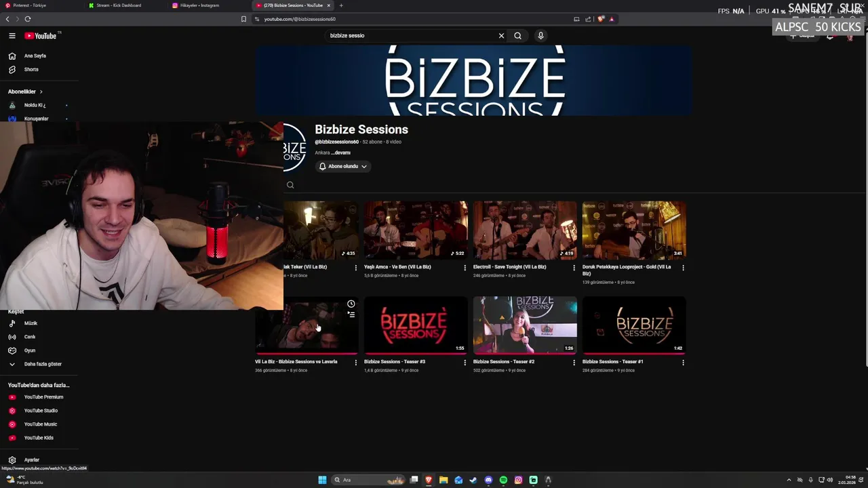Open Steam from the taskbar
868x488 pixels.
click(473, 480)
